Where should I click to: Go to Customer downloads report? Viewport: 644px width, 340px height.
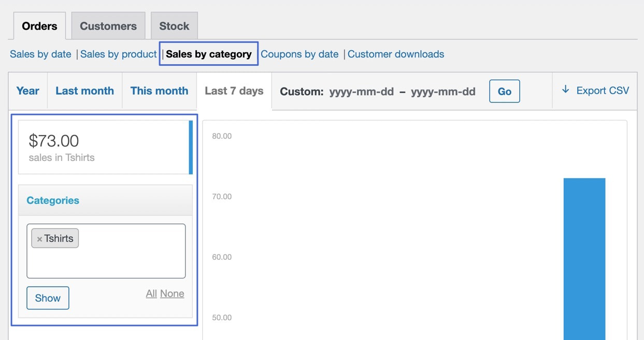pos(395,54)
